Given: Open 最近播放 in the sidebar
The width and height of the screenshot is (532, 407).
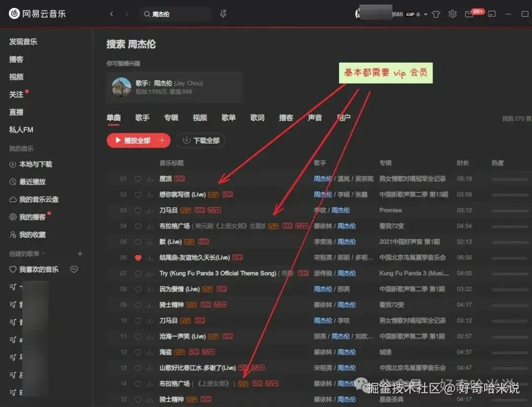Looking at the screenshot, I should click(x=28, y=182).
